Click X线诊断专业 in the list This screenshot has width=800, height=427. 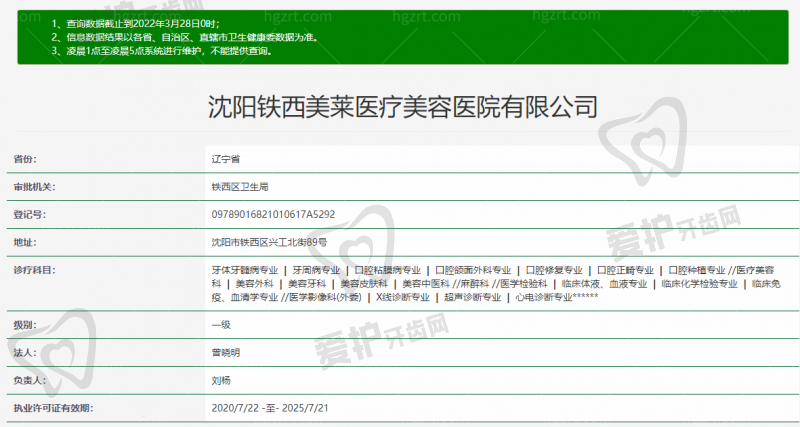(403, 297)
